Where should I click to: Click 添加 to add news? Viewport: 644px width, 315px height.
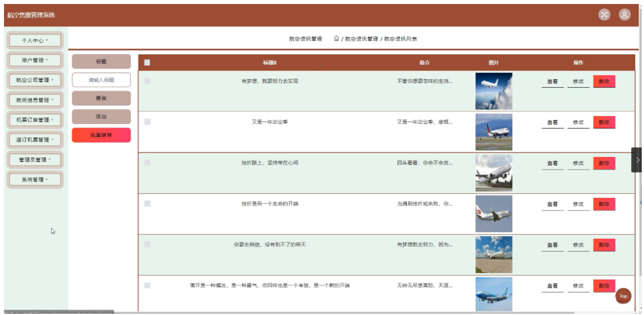pyautogui.click(x=101, y=117)
